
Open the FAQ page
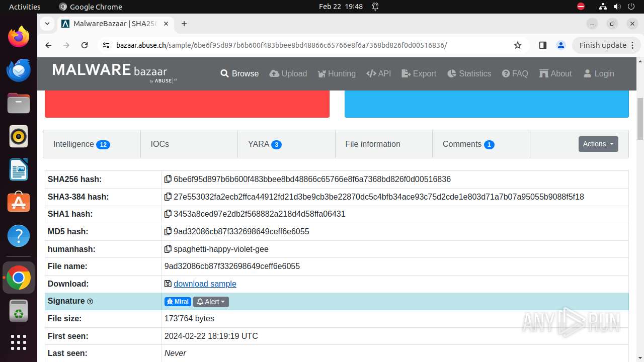(515, 73)
